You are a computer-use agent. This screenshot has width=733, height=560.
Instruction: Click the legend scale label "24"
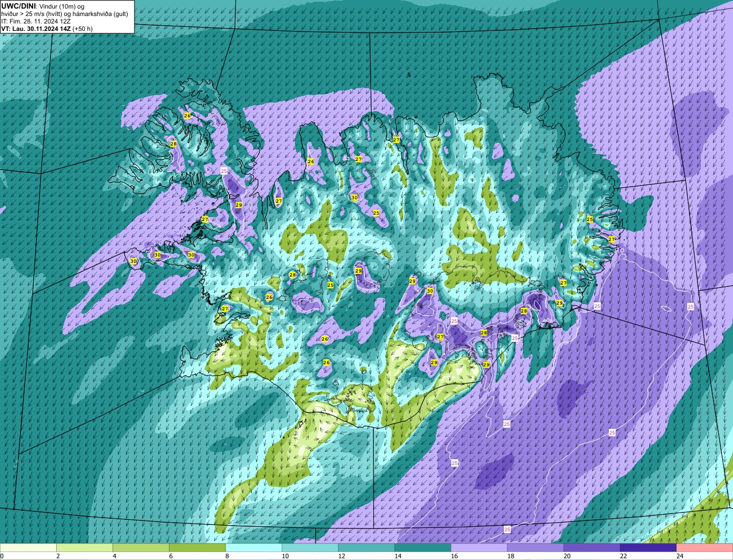pos(679,556)
